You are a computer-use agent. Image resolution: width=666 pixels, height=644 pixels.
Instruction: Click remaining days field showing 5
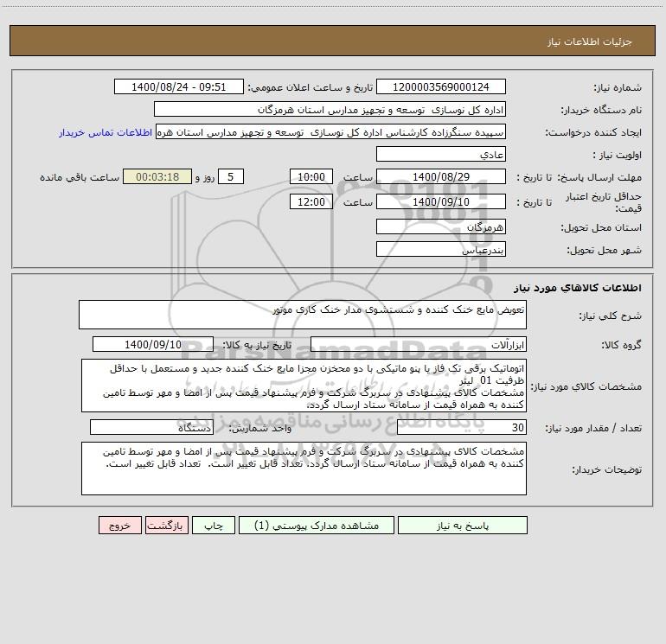pos(231,176)
